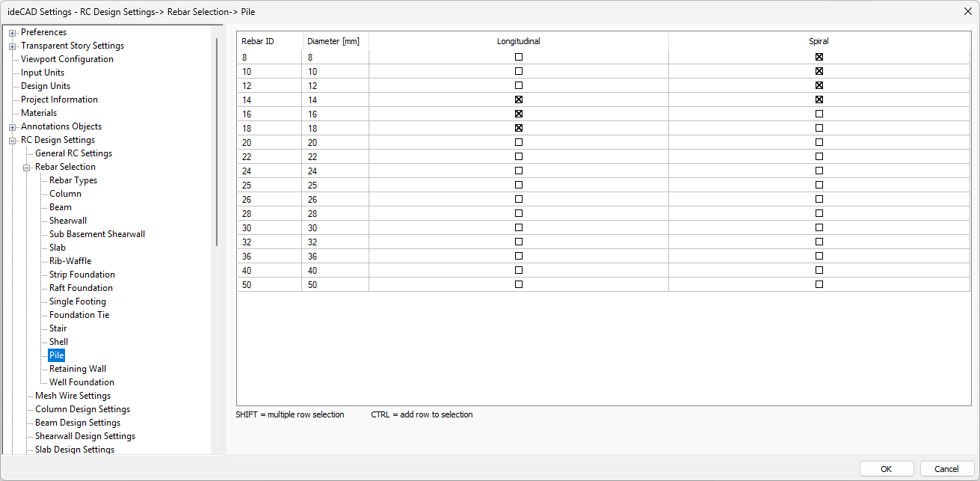Select Single Footing in the tree

(78, 301)
